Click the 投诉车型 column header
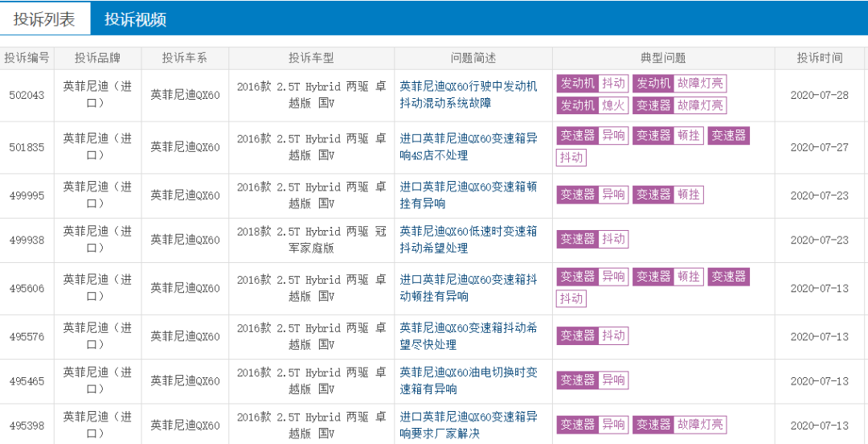 tap(311, 58)
